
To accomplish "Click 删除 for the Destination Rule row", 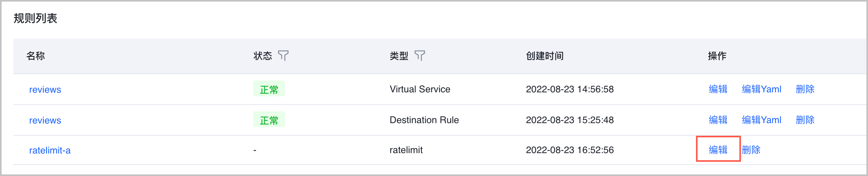I will click(x=805, y=120).
